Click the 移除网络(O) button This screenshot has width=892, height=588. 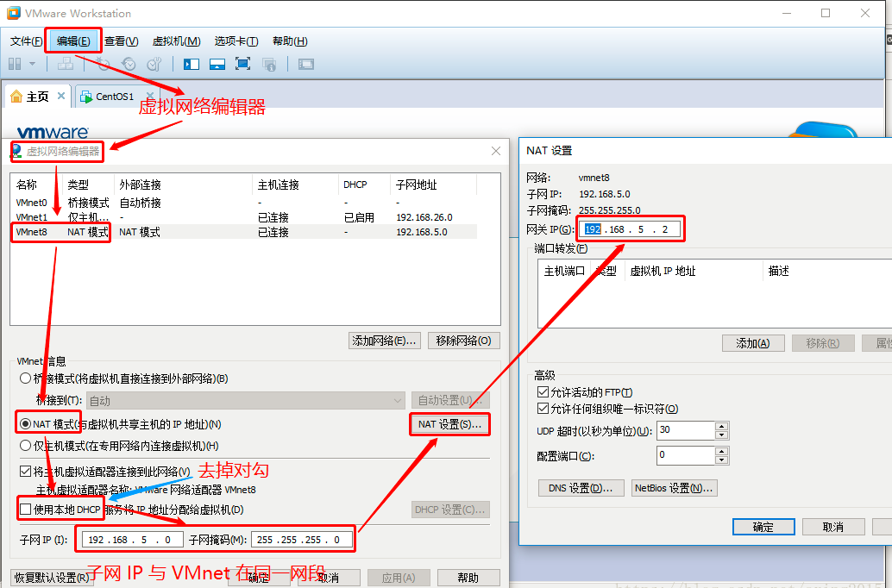point(463,341)
